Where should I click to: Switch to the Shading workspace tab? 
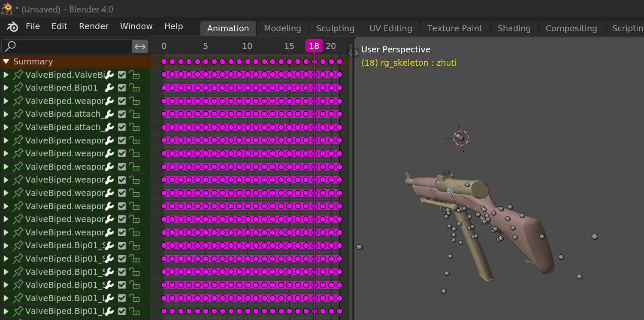pos(514,29)
